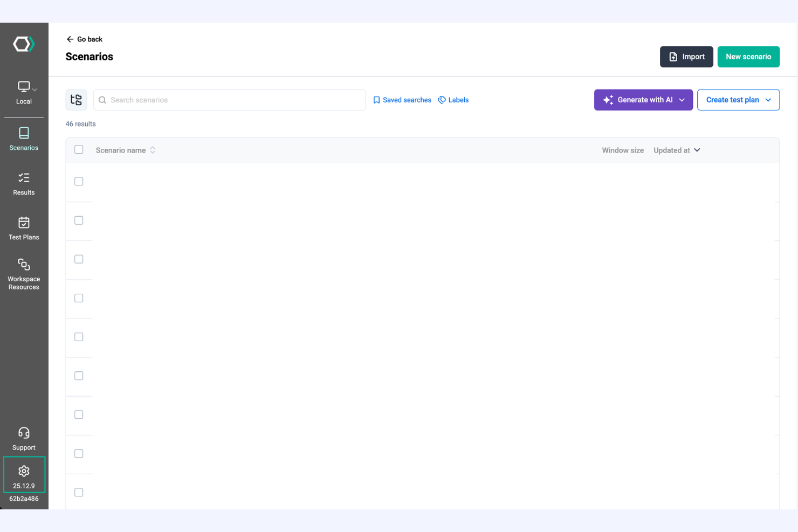Click the Labels tag icon
Screen dimensions: 798x532
[x=442, y=100]
